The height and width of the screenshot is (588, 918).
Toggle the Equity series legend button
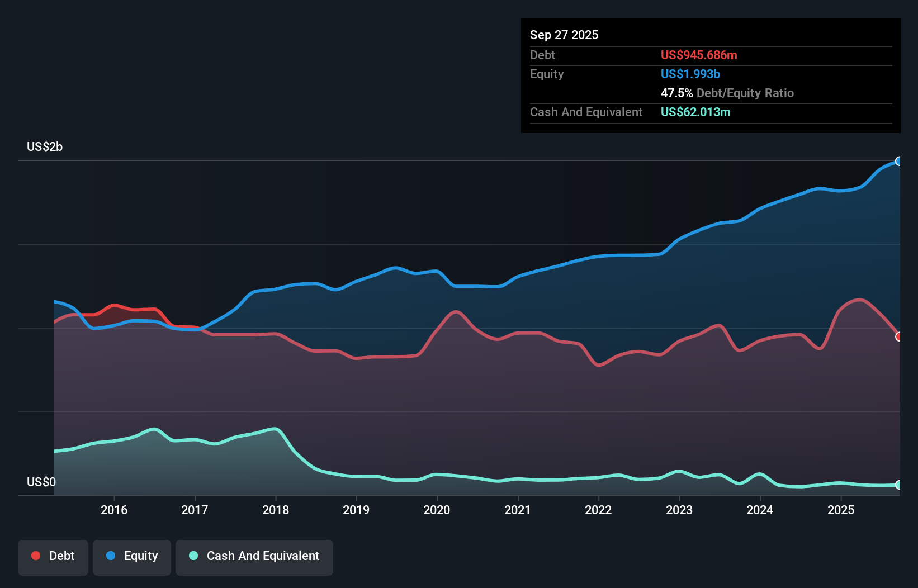(132, 557)
